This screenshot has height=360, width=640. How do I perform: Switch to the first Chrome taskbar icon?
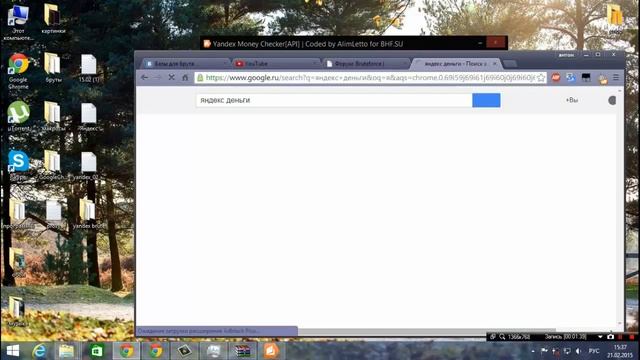tap(126, 351)
